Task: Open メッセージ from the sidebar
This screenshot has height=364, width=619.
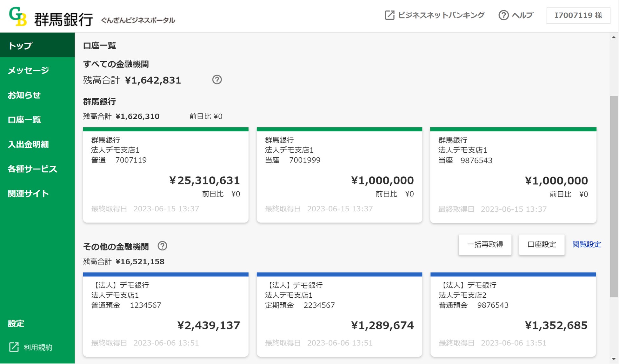Action: point(28,70)
